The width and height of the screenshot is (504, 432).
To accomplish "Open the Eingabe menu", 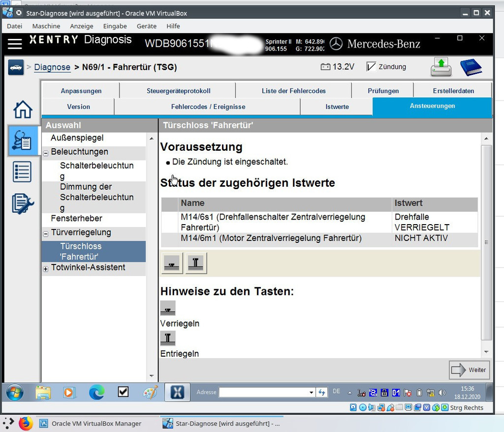I will [115, 26].
